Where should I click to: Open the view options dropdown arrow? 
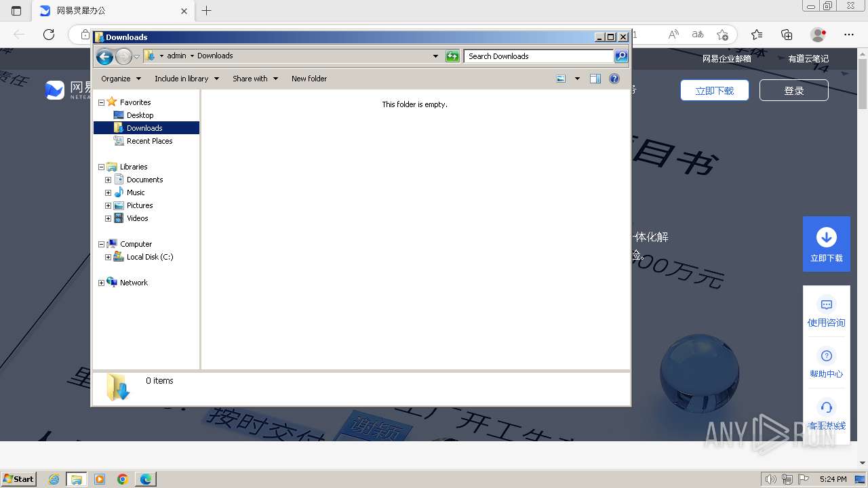577,79
